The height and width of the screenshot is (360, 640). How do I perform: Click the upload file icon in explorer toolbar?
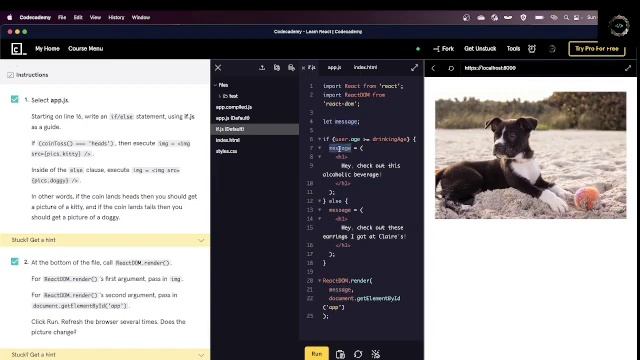pos(262,68)
